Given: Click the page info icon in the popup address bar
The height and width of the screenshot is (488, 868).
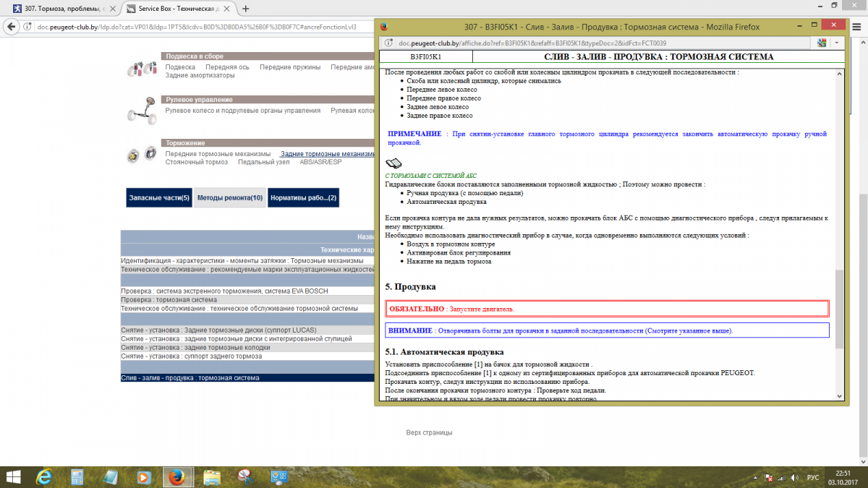Looking at the screenshot, I should coord(388,42).
